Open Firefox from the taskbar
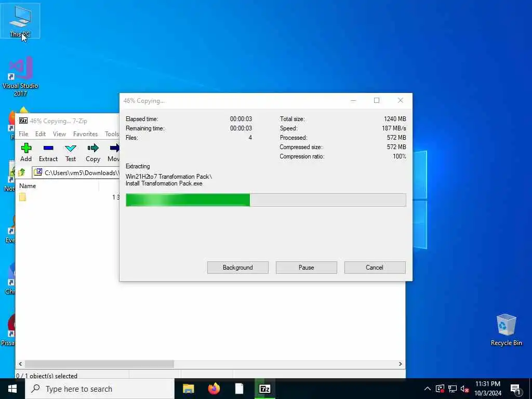Screen dimensions: 532x399 click(214, 389)
